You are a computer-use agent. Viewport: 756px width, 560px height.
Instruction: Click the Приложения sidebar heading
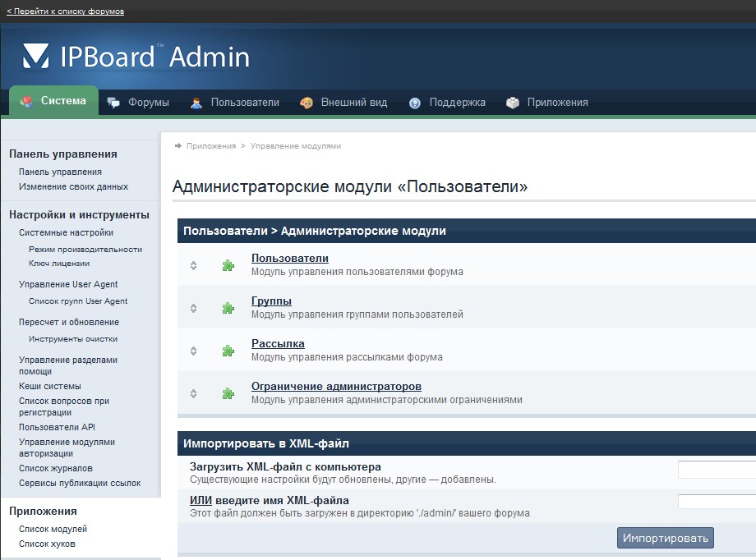tap(43, 512)
